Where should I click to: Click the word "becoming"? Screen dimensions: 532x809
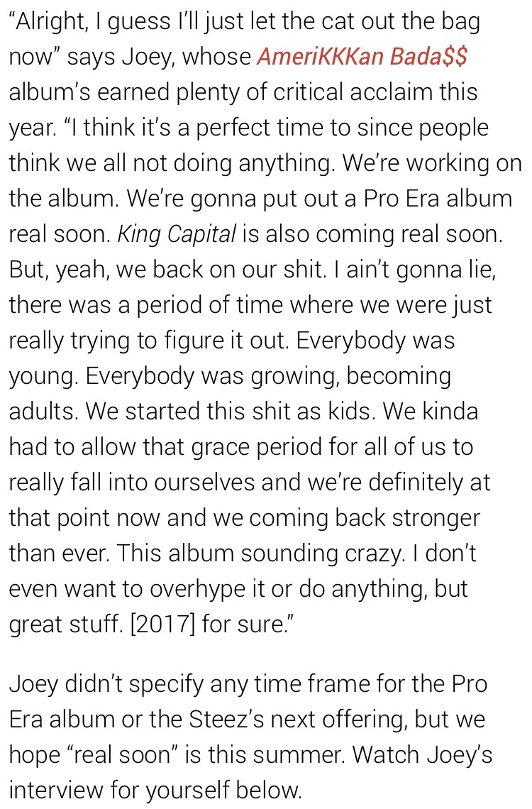pyautogui.click(x=399, y=377)
